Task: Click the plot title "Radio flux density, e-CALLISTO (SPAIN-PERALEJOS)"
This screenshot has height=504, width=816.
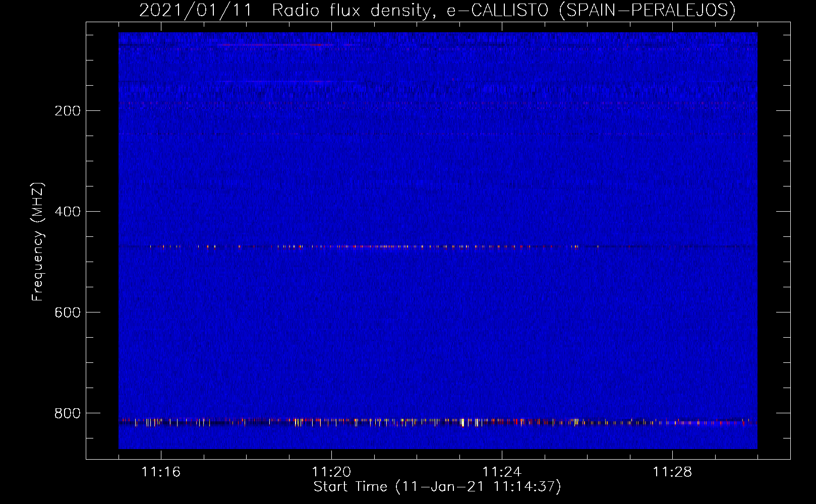Action: (x=503, y=10)
